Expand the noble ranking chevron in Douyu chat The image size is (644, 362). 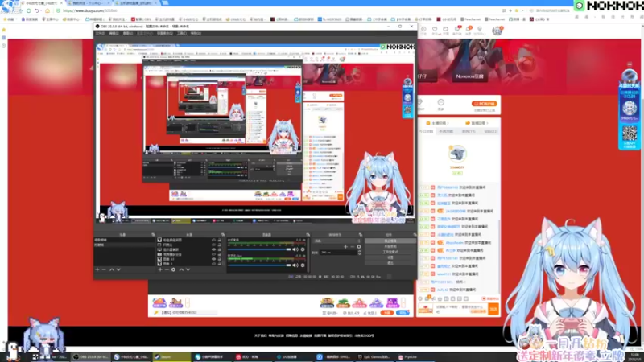[x=487, y=123]
